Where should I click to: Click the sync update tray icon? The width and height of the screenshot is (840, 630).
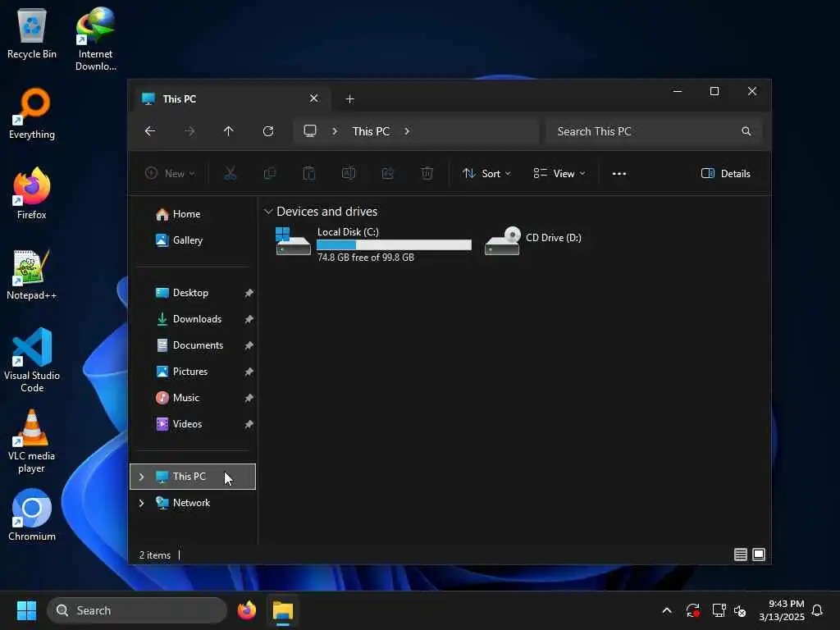[x=692, y=610]
